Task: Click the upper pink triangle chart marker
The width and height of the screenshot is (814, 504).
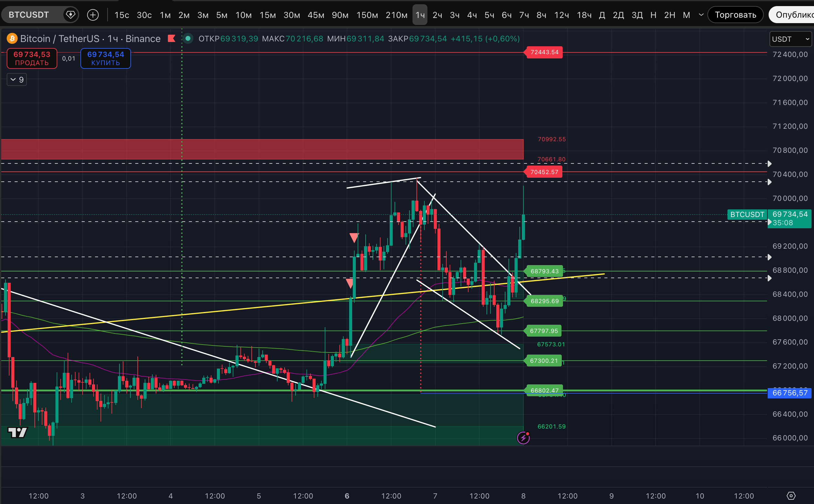Action: point(354,237)
